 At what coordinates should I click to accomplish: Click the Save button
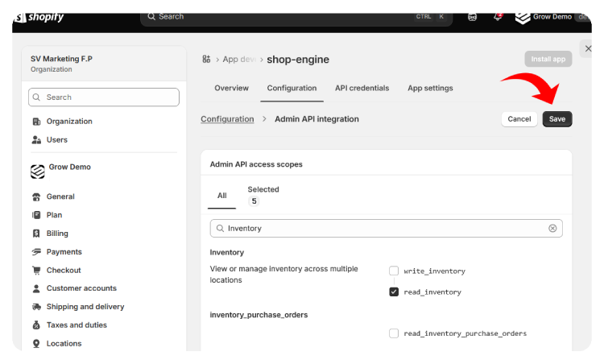[x=557, y=119]
